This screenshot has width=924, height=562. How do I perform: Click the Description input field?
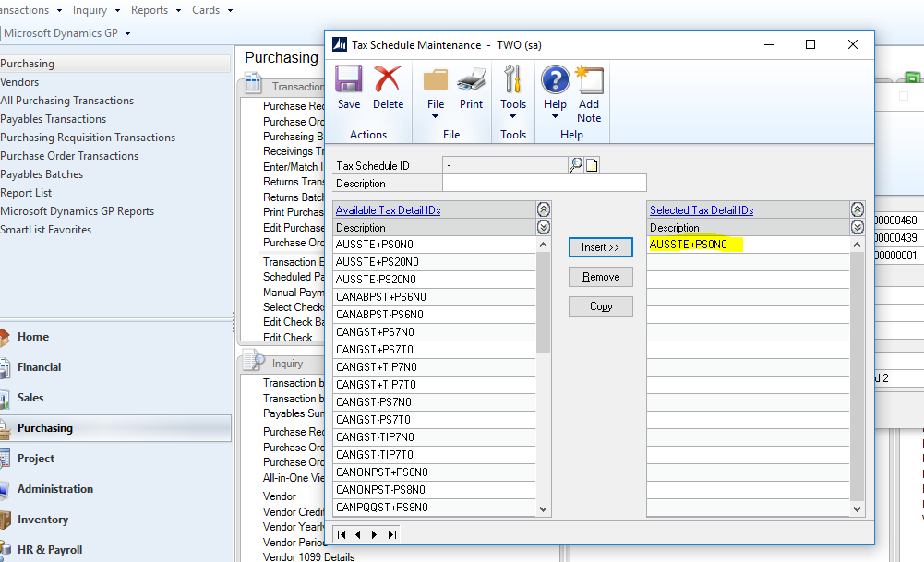point(544,184)
